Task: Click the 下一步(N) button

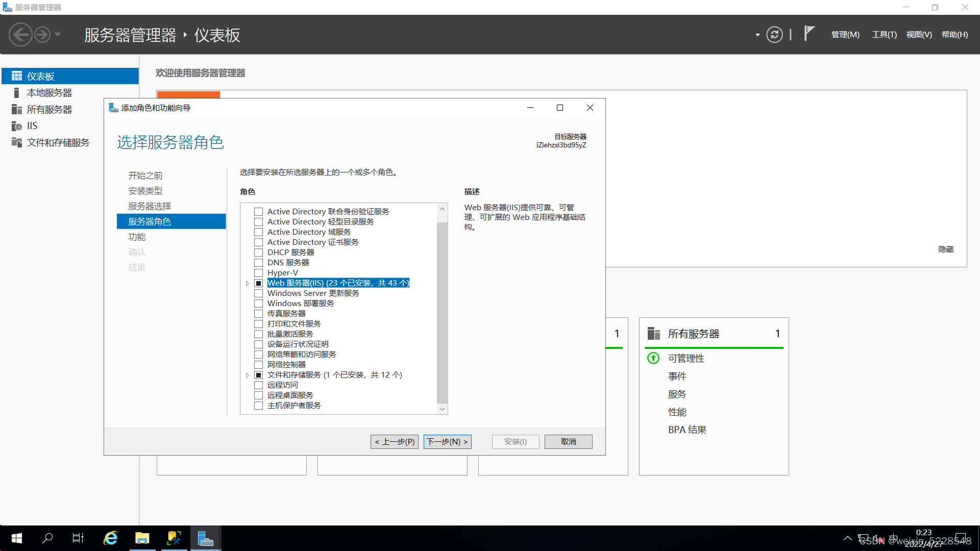Action: (447, 441)
